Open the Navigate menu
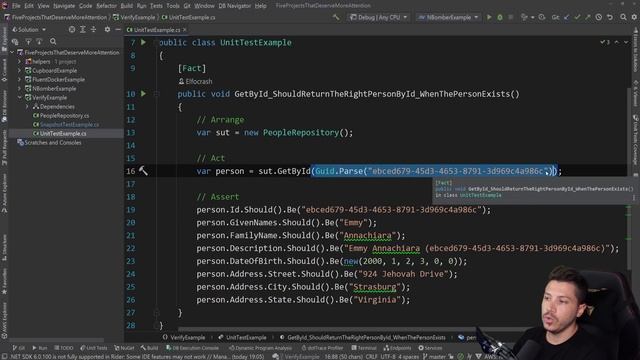640x360 pixels. click(64, 6)
